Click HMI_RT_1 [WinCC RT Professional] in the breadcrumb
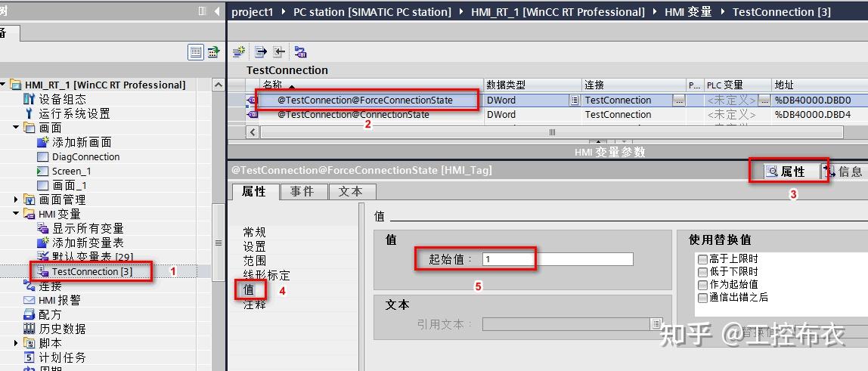 pyautogui.click(x=558, y=11)
